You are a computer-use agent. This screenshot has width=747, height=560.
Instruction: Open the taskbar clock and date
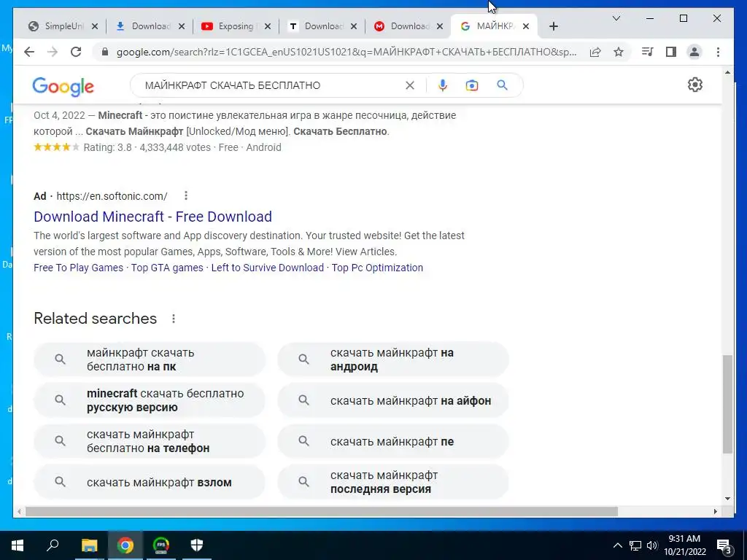(x=684, y=545)
